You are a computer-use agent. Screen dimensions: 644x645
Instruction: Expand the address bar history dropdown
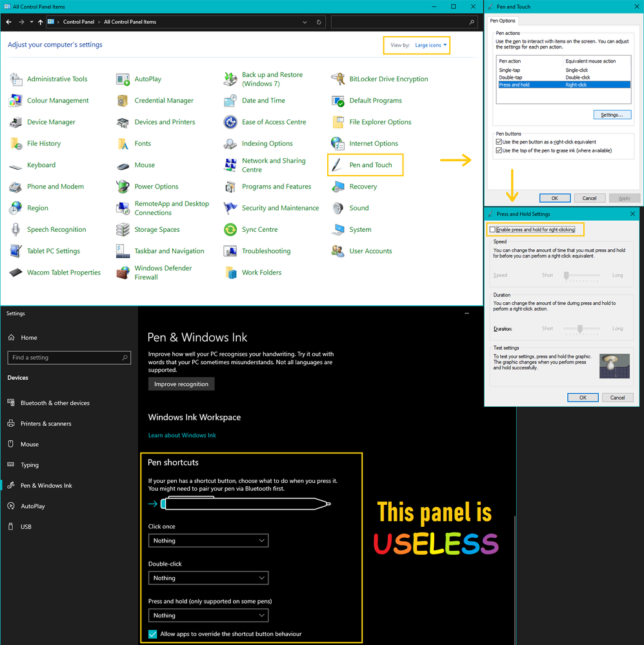[x=305, y=22]
